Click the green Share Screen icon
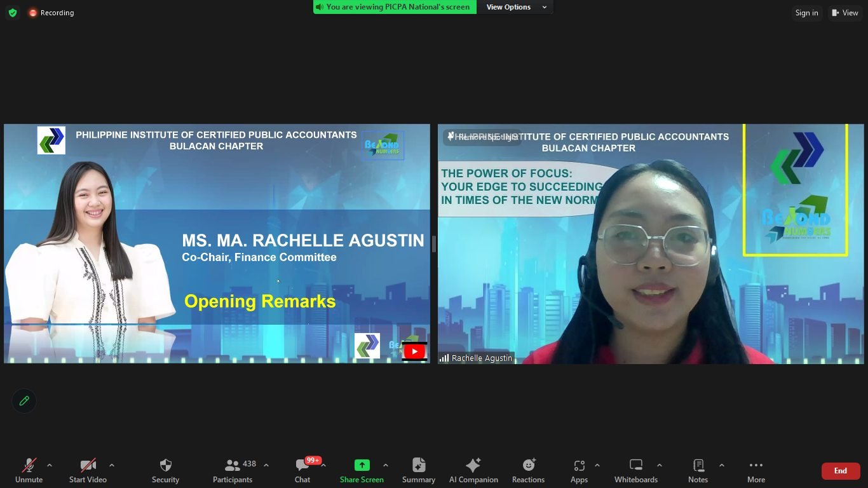Viewport: 868px width, 488px height. point(362,465)
